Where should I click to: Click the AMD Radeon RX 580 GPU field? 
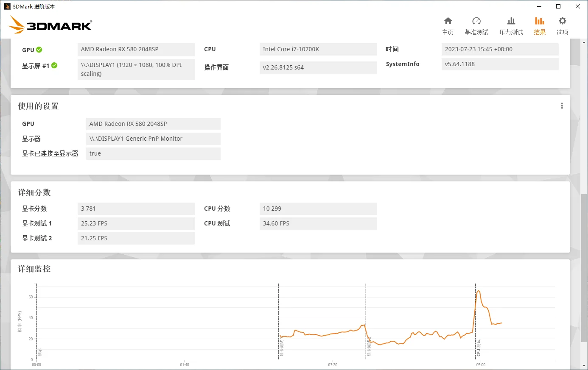[x=136, y=49]
